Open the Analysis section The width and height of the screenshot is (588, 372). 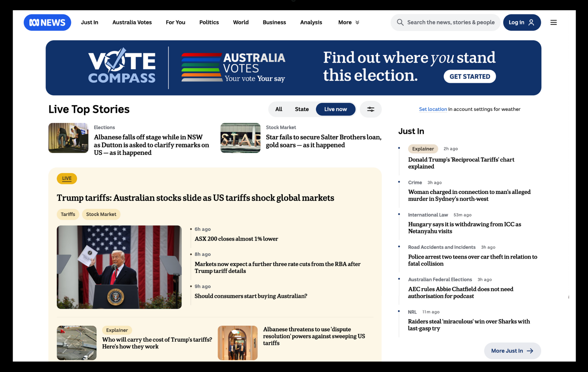(x=311, y=22)
